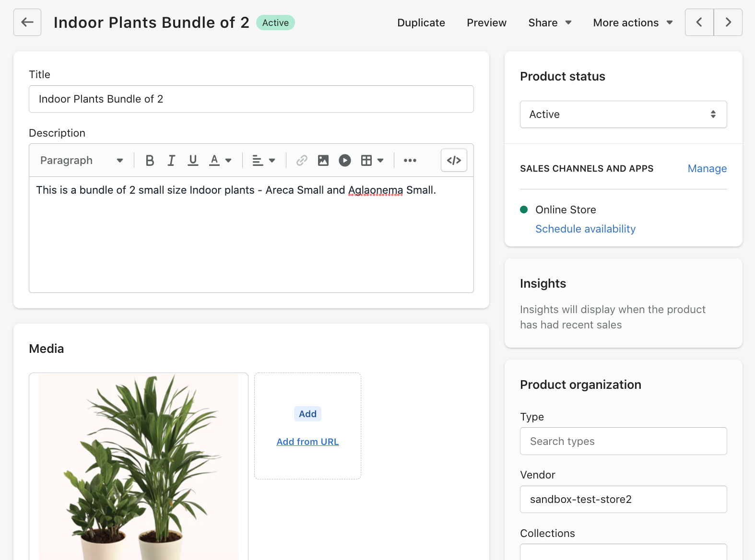Click inside the description text area
The width and height of the screenshot is (755, 560).
click(251, 235)
